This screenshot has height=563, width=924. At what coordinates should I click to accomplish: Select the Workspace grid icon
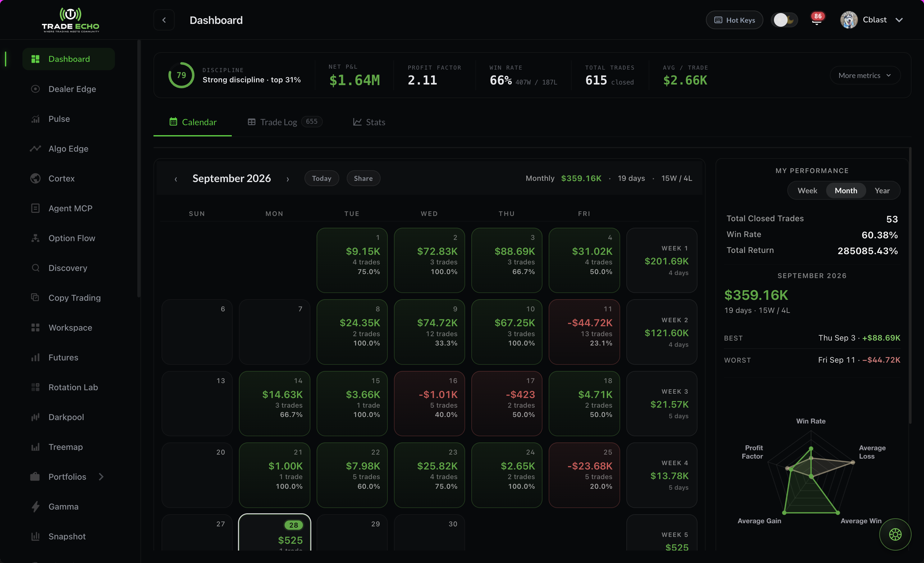click(35, 327)
